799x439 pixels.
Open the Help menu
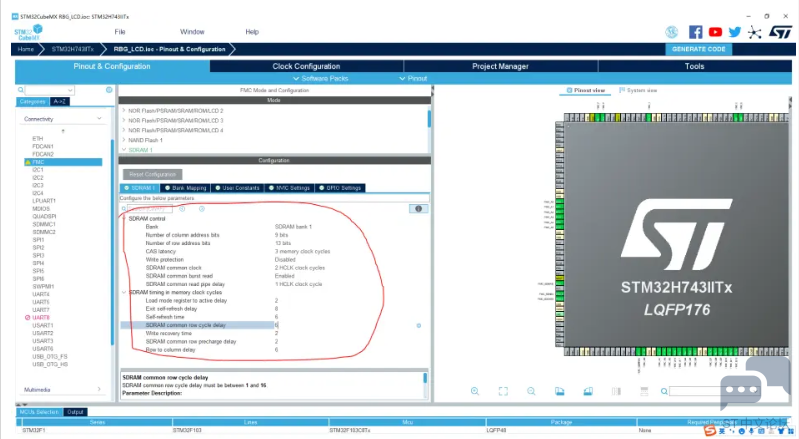[252, 32]
